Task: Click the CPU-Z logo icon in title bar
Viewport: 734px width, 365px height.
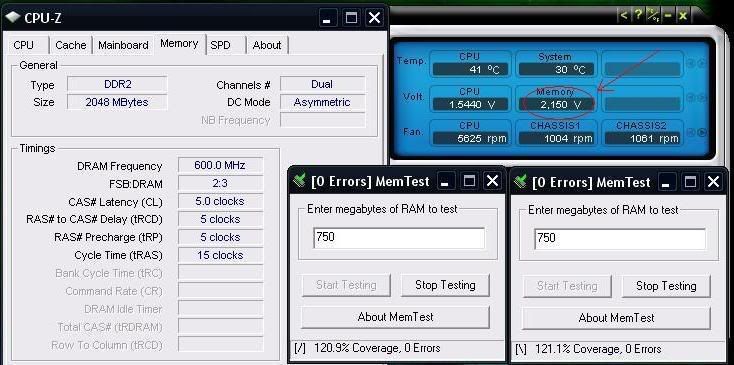Action: coord(13,18)
